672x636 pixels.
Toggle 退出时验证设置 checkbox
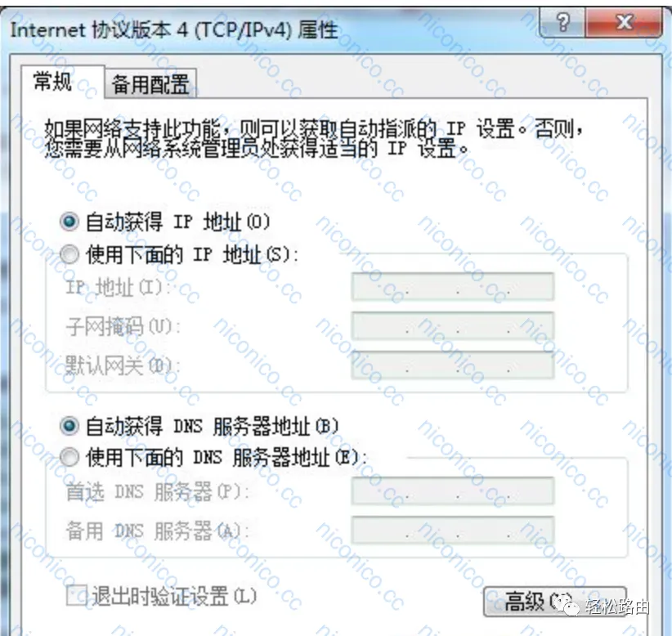click(x=77, y=596)
